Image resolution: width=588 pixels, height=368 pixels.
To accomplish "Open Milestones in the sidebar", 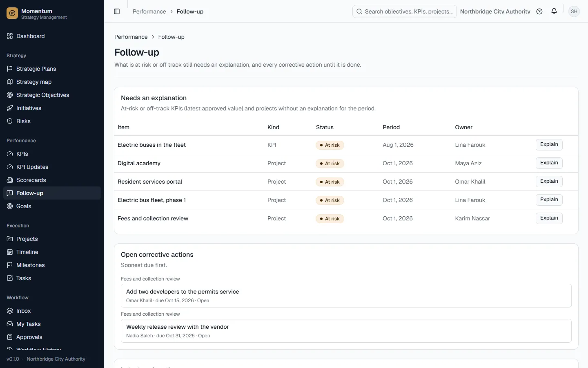I will pos(52,265).
